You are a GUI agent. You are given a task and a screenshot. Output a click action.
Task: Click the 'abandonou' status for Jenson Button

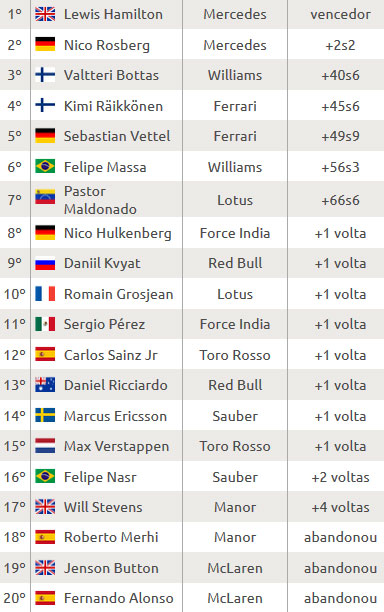click(x=340, y=568)
